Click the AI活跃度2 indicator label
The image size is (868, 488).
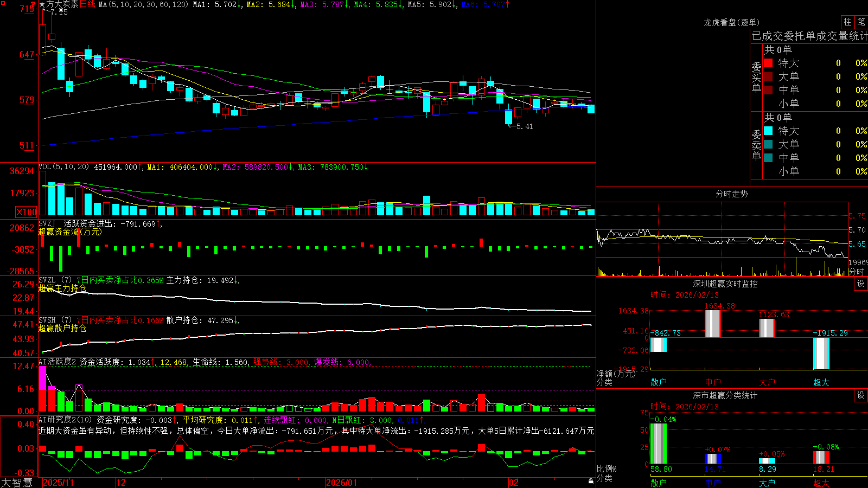[x=58, y=362]
